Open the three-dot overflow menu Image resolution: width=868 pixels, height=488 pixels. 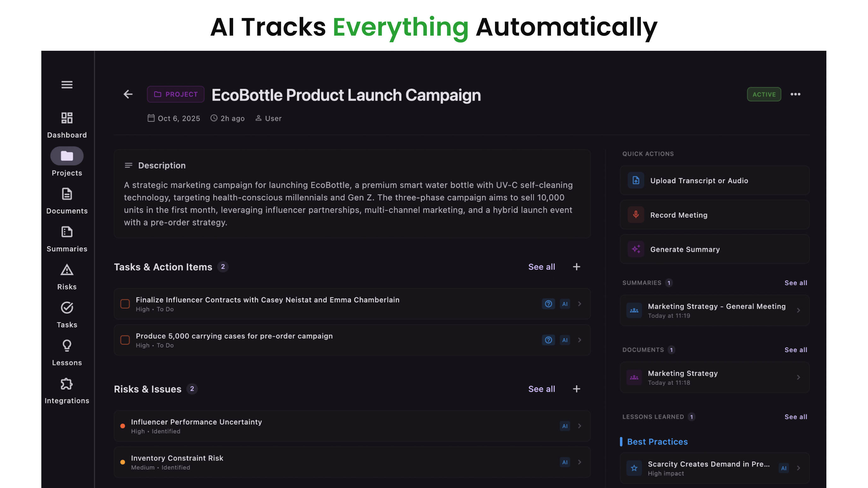point(796,94)
